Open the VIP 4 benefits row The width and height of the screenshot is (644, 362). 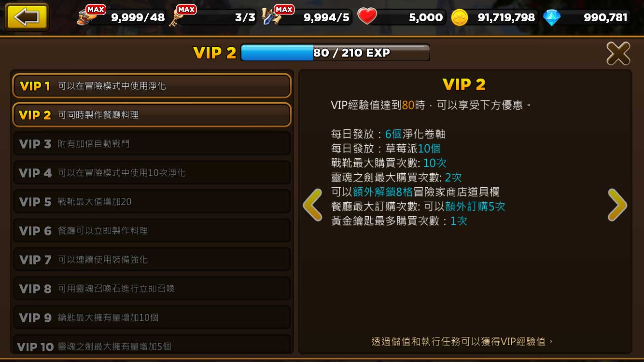tap(152, 173)
